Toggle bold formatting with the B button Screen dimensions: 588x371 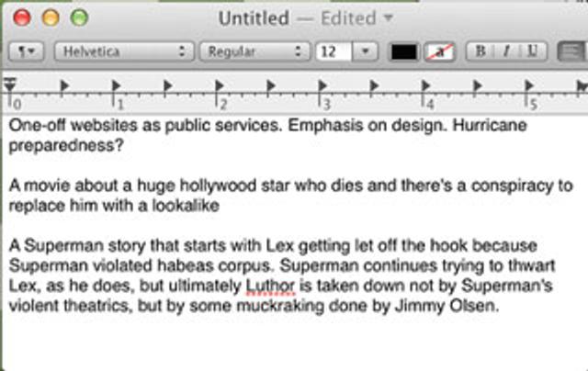[481, 51]
